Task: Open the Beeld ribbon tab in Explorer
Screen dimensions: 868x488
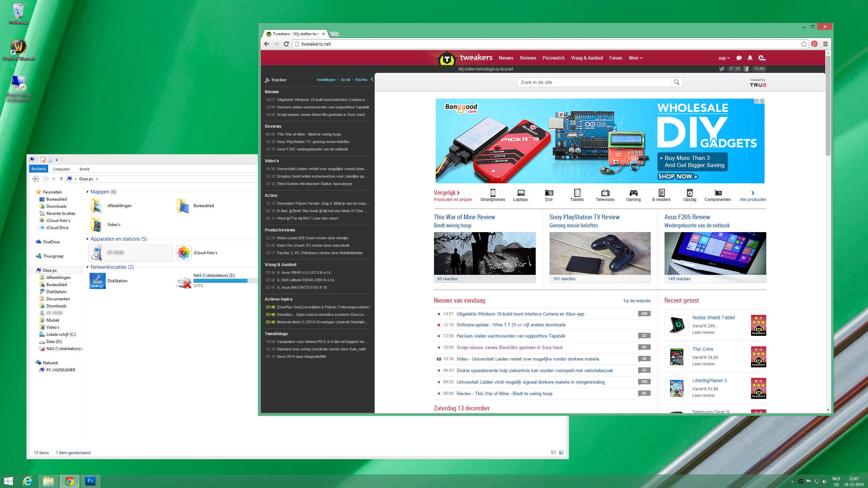Action: coord(84,169)
